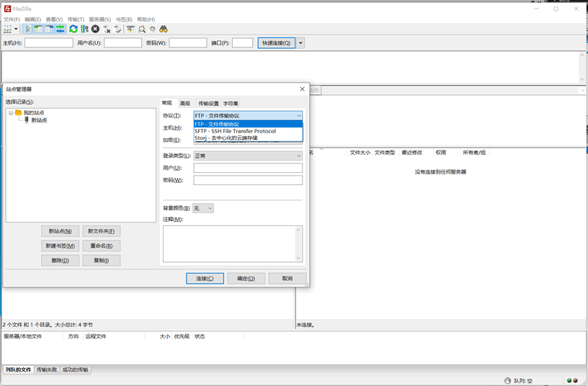Viewport: 588px width, 386px height.
Task: Open the 传输(T) menu
Action: click(x=76, y=19)
